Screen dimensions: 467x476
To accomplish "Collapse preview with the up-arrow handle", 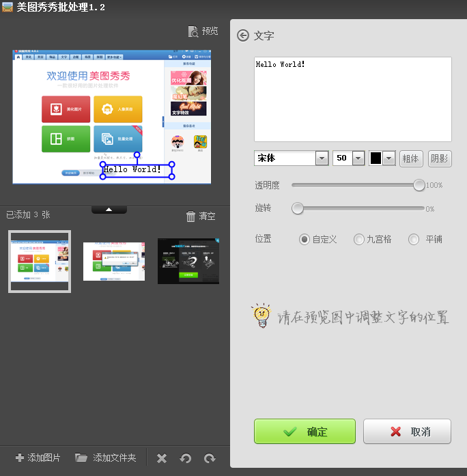I will click(x=109, y=210).
